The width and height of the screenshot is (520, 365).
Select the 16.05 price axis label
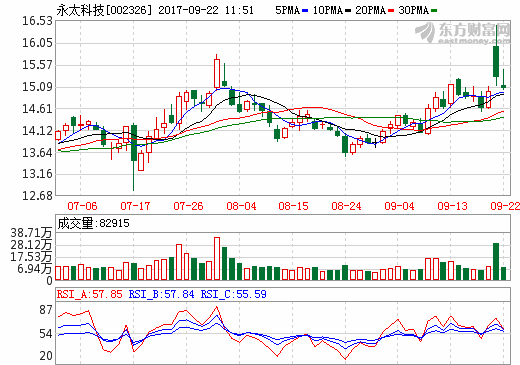[x=37, y=43]
